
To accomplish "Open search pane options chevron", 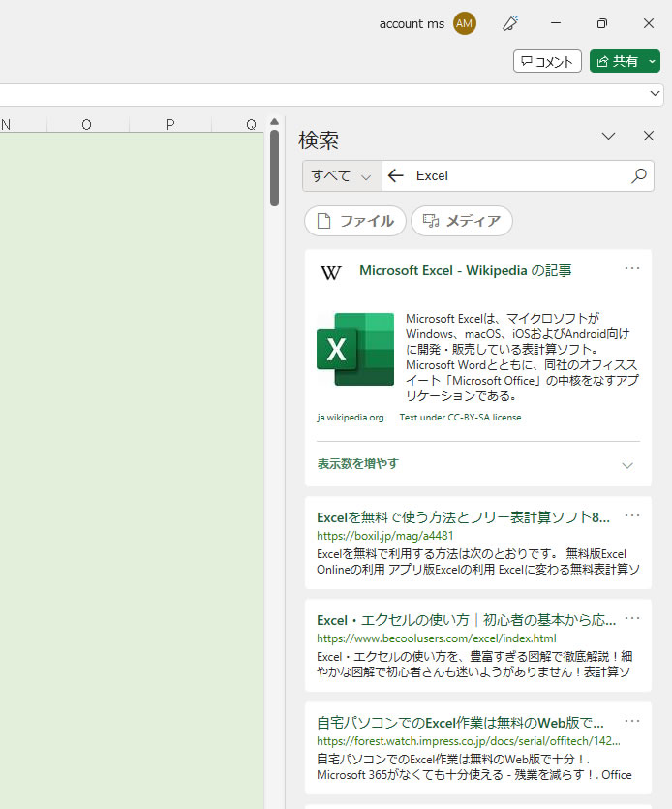I will click(608, 137).
